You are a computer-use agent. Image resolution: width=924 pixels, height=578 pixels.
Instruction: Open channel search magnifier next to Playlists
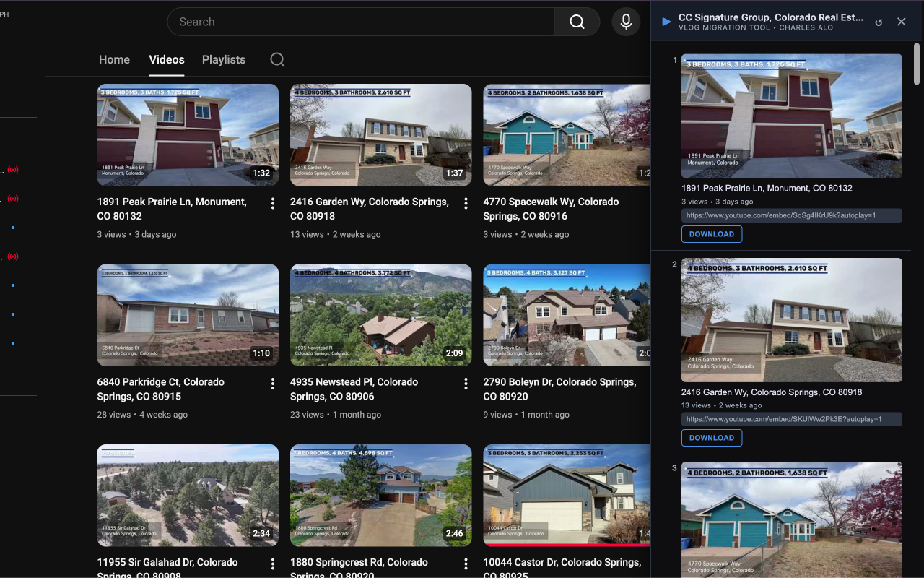click(x=277, y=60)
